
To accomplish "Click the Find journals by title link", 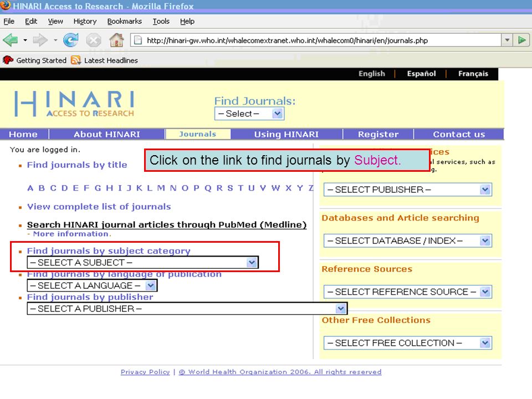I will [x=77, y=165].
